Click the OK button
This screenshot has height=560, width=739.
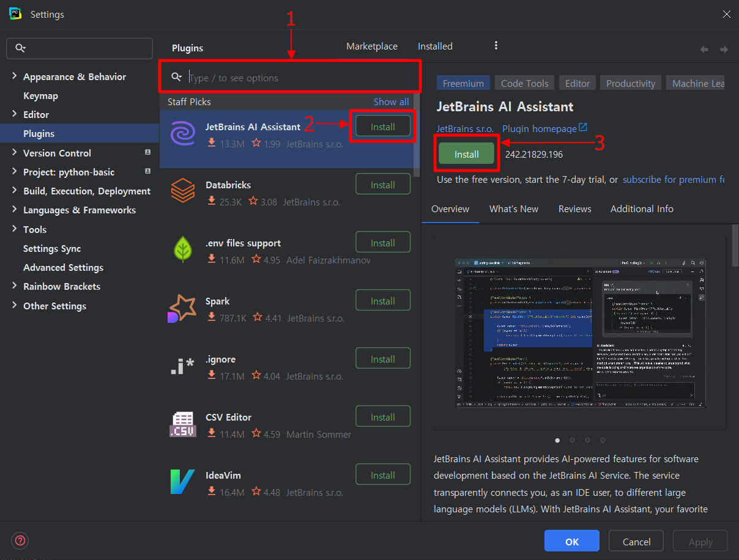coord(572,541)
